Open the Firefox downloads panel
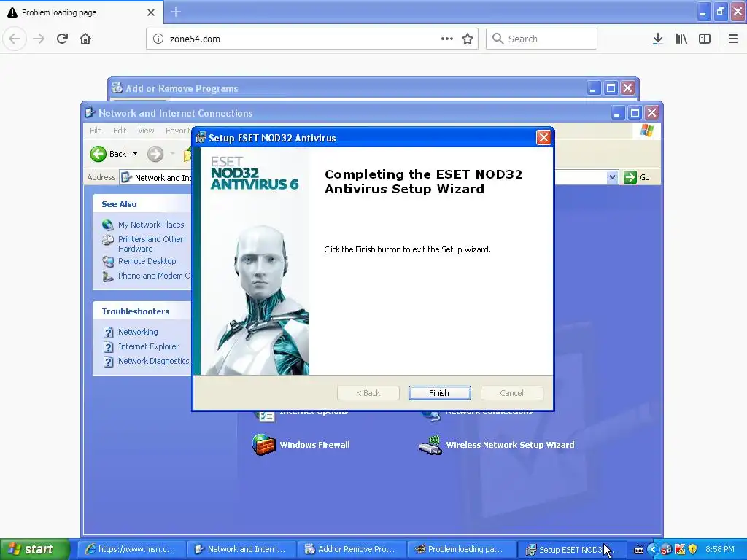The image size is (747, 560). 657,39
